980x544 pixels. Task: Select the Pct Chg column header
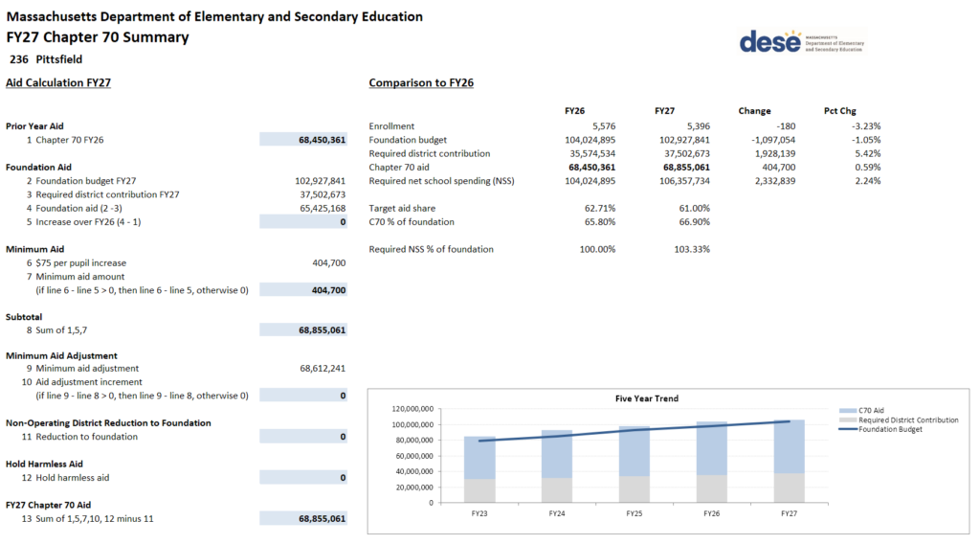click(839, 111)
